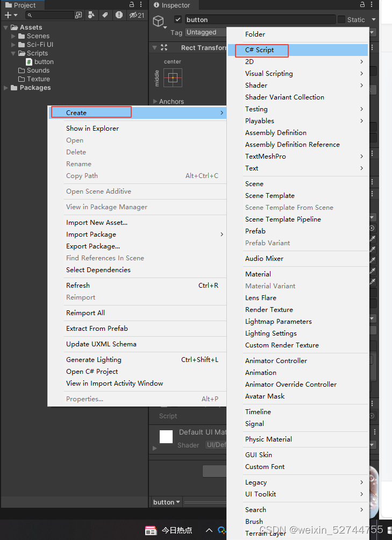This screenshot has height=540, width=392.
Task: Click the Default UI Material white swatch
Action: pyautogui.click(x=166, y=437)
